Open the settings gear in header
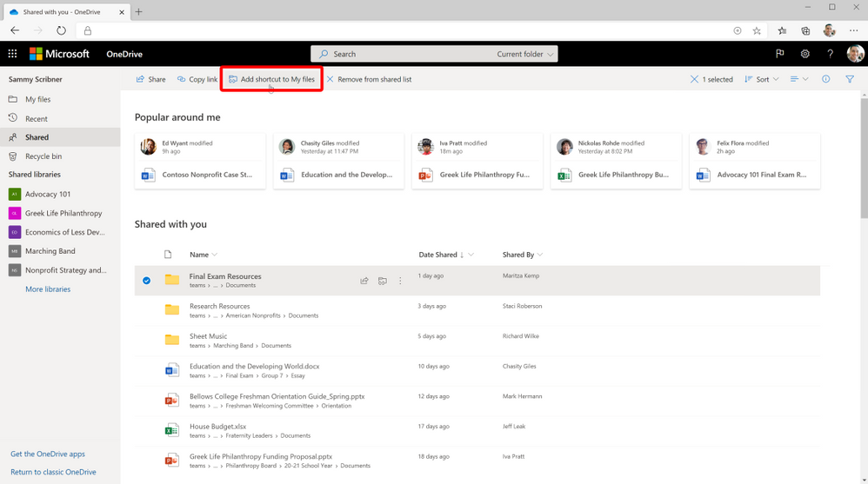This screenshot has width=868, height=484. click(805, 54)
